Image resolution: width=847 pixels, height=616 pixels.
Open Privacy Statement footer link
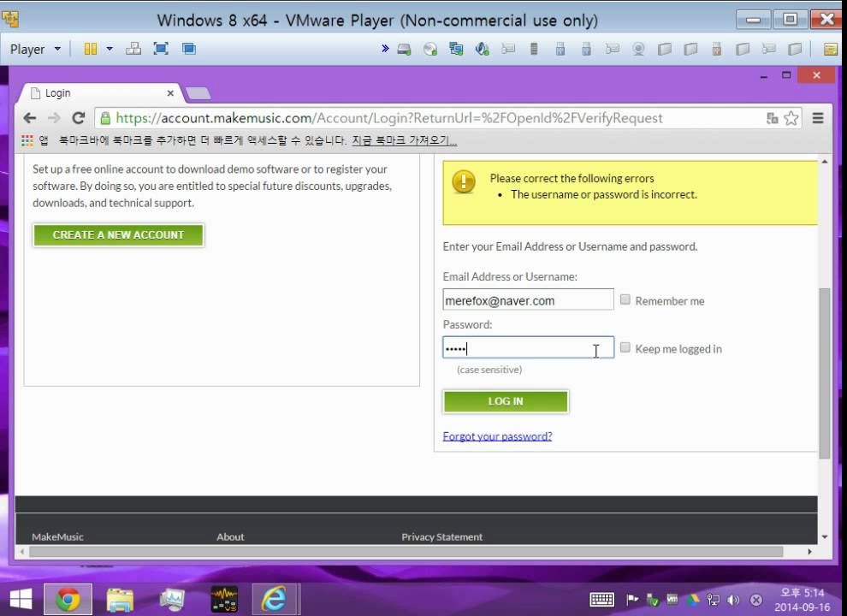pos(441,536)
